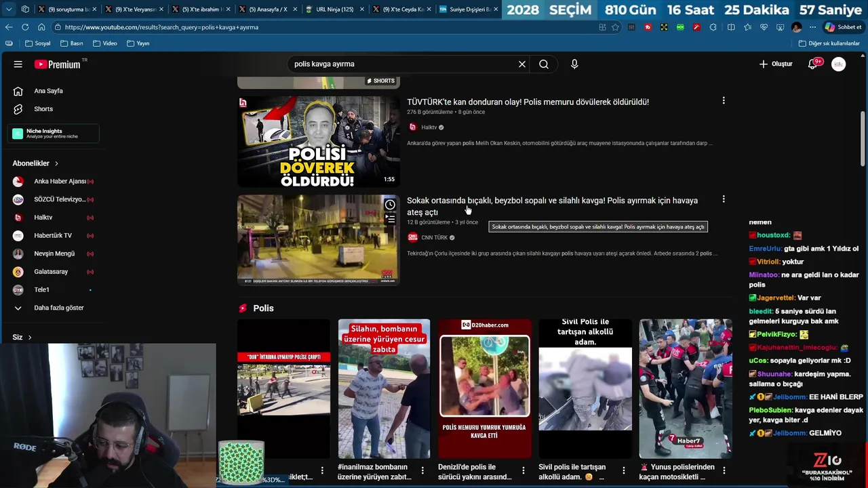The height and width of the screenshot is (488, 868).
Task: Open SÖZCÜ Televizyonu subscription channel
Action: [54, 199]
